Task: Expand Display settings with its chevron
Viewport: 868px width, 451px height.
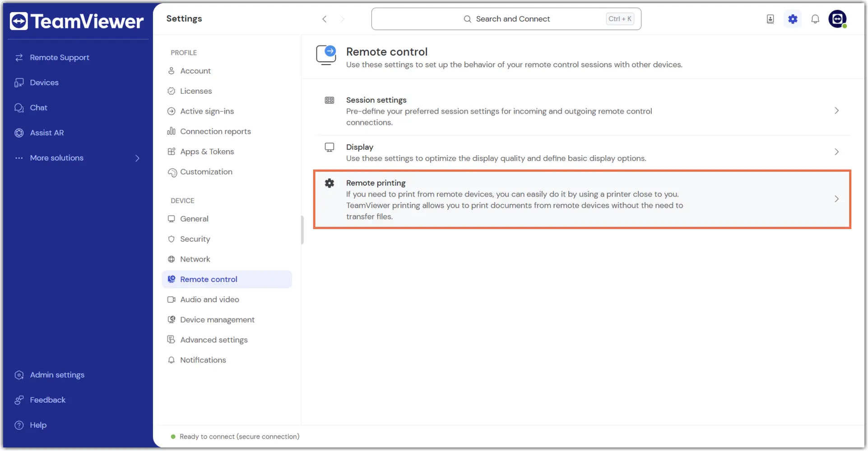Action: tap(836, 152)
